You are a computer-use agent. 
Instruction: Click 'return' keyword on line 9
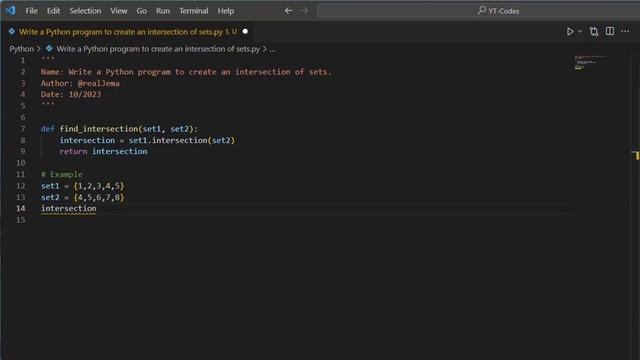click(x=73, y=151)
